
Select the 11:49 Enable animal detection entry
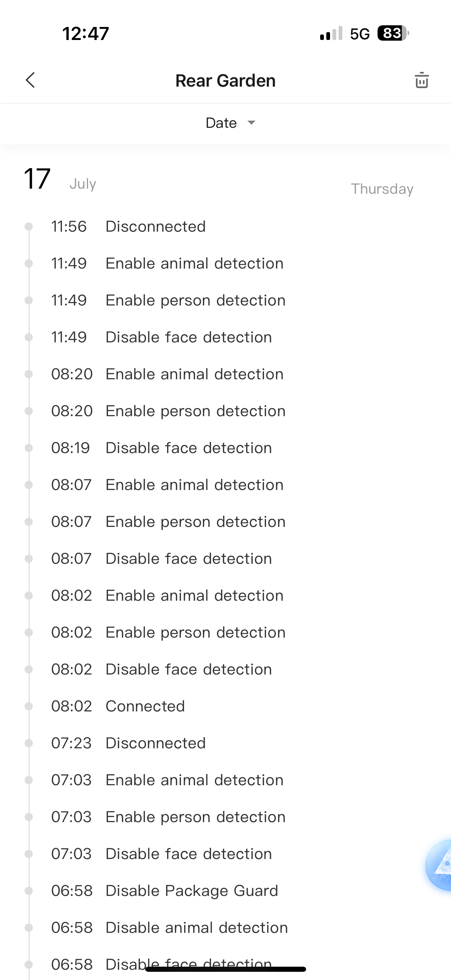pos(194,264)
